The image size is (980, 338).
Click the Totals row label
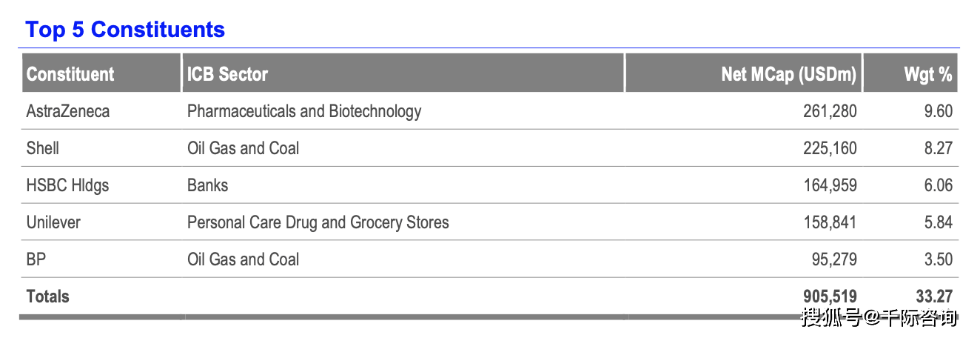pyautogui.click(x=47, y=296)
